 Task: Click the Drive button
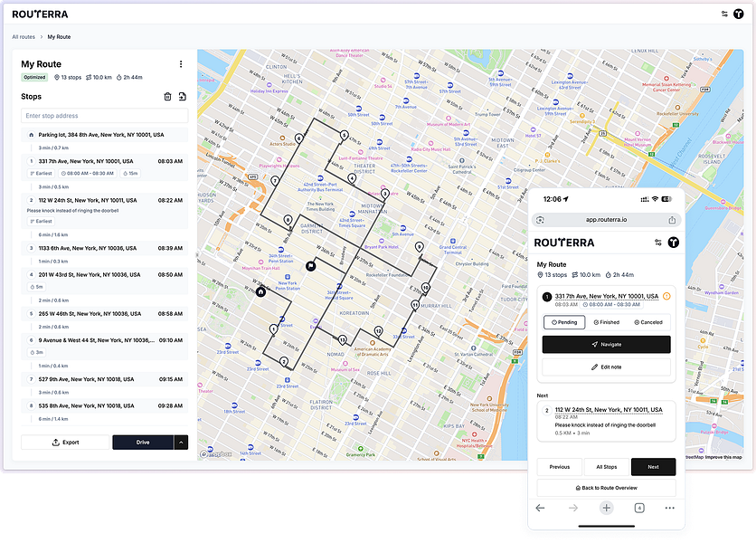tap(143, 443)
